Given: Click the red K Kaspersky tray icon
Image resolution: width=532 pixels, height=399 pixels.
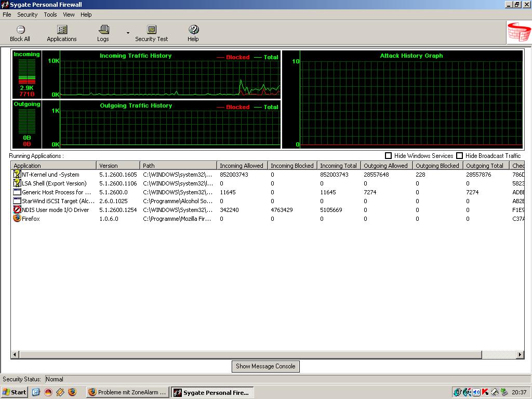Looking at the screenshot, I should tap(486, 392).
